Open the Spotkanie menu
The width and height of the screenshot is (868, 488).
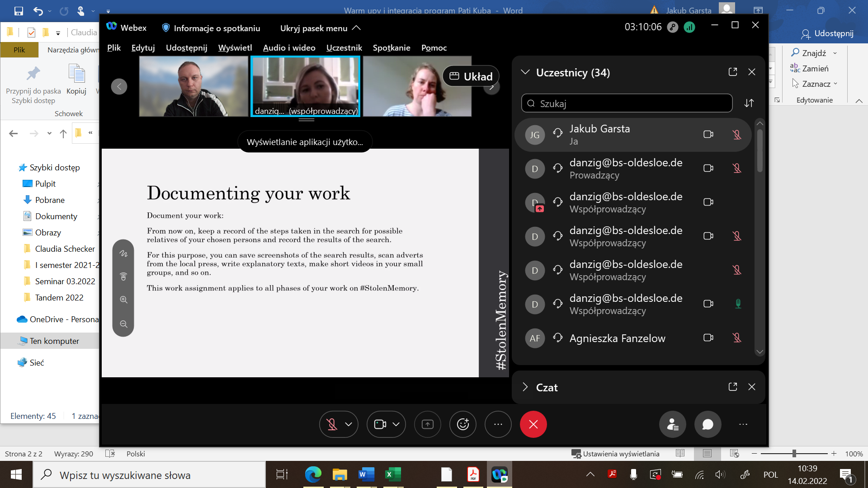coord(392,47)
